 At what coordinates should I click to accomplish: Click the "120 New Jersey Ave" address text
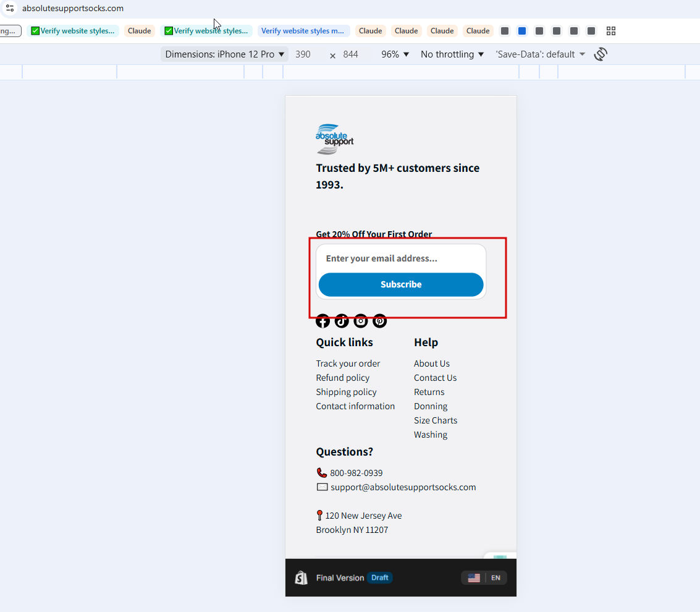pyautogui.click(x=363, y=516)
